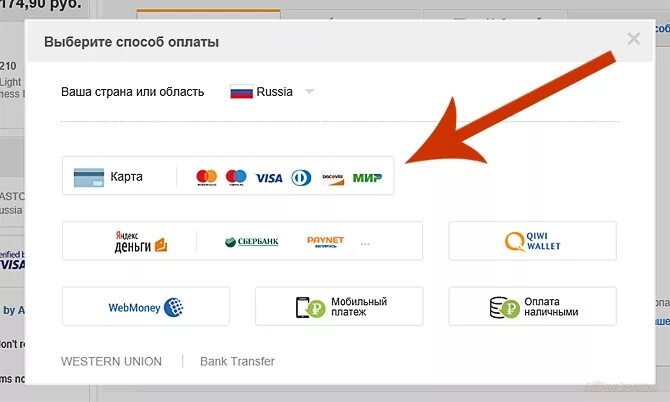Open the Russia country selector
Screen dimensions: 670x402
272,91
